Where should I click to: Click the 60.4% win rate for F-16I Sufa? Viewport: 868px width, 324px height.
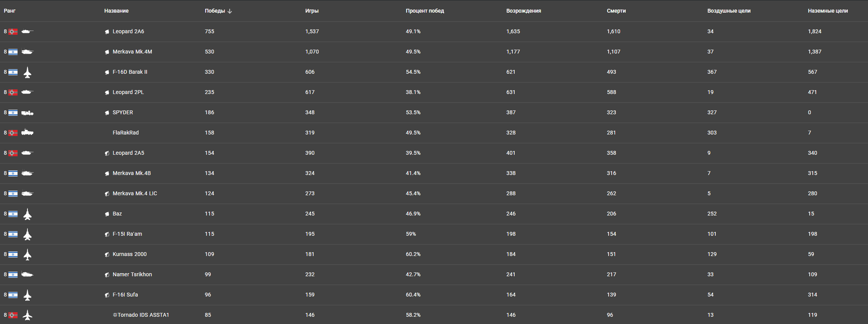point(413,295)
